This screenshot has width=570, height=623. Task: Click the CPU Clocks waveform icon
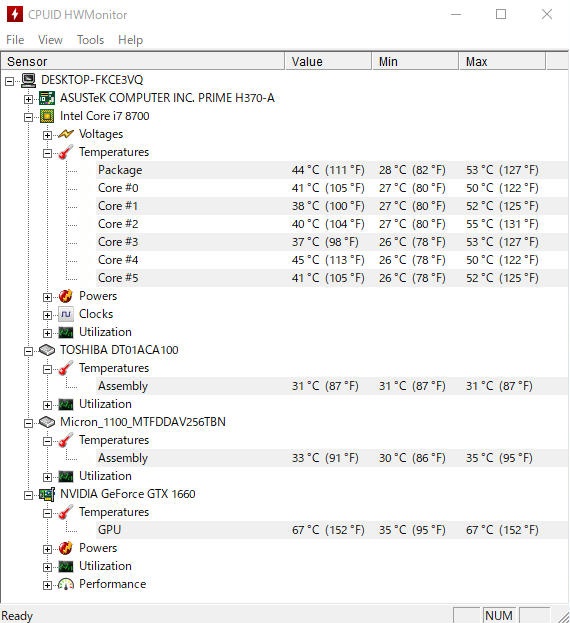(66, 314)
